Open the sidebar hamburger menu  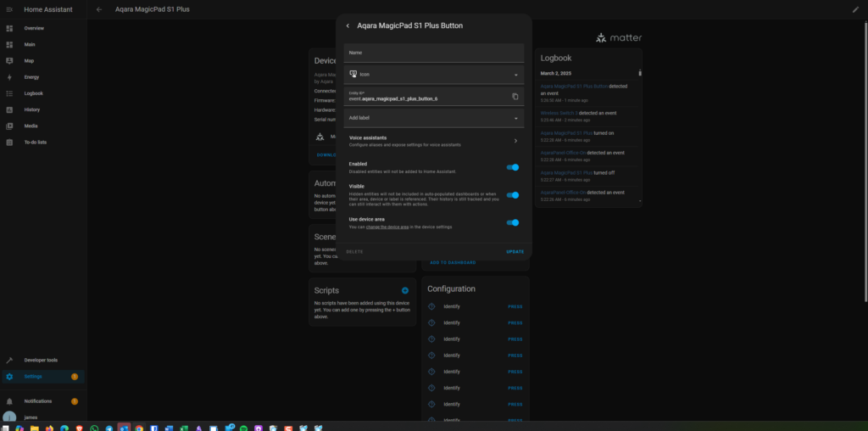9,9
